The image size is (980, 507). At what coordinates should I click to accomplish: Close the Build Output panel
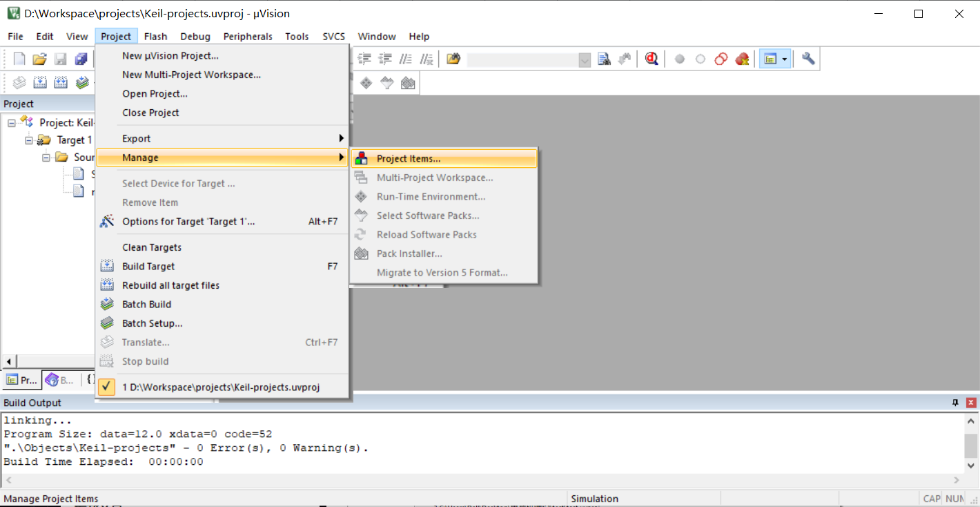click(x=971, y=403)
